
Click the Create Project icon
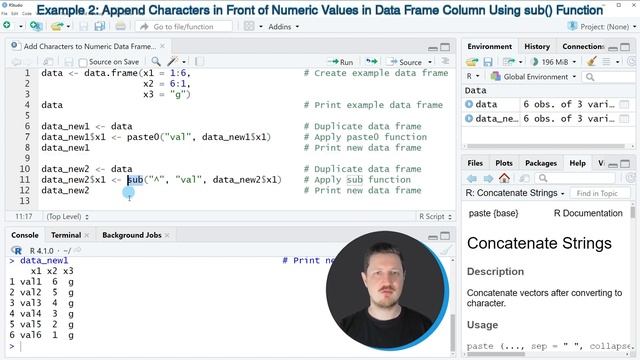pyautogui.click(x=36, y=27)
